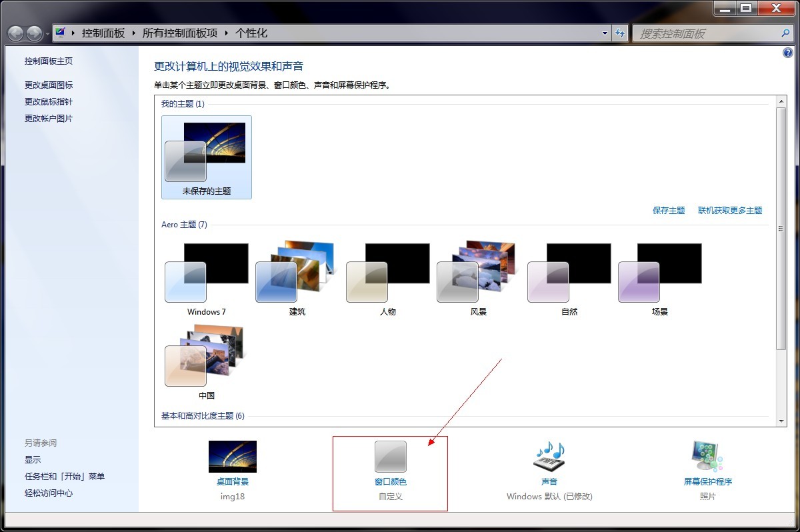Click 更改帐户图片 in the sidebar
This screenshot has height=532, width=800.
pos(49,119)
